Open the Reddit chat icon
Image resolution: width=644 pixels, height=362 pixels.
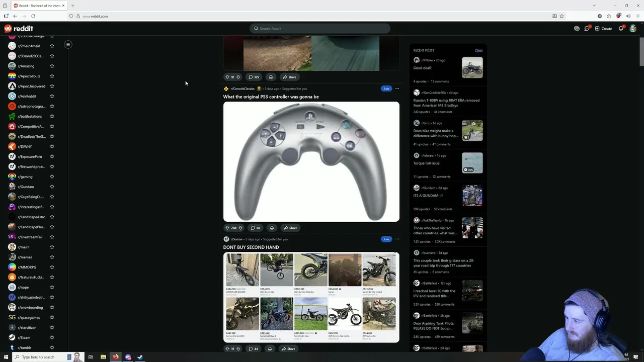(x=587, y=29)
